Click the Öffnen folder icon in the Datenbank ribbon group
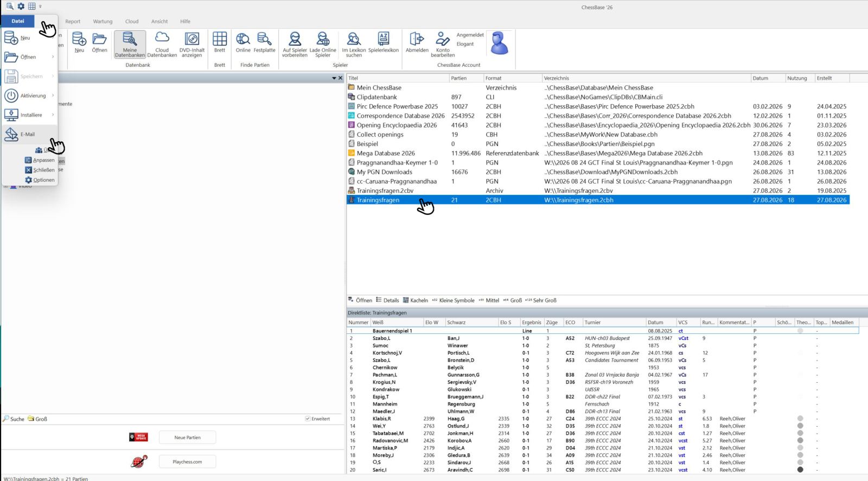Image resolution: width=868 pixels, height=481 pixels. [99, 42]
